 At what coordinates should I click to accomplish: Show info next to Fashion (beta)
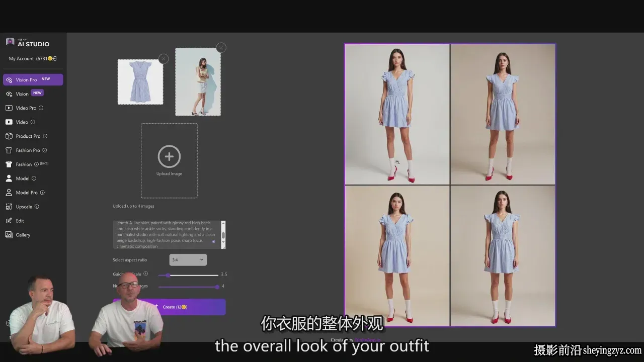tap(36, 164)
